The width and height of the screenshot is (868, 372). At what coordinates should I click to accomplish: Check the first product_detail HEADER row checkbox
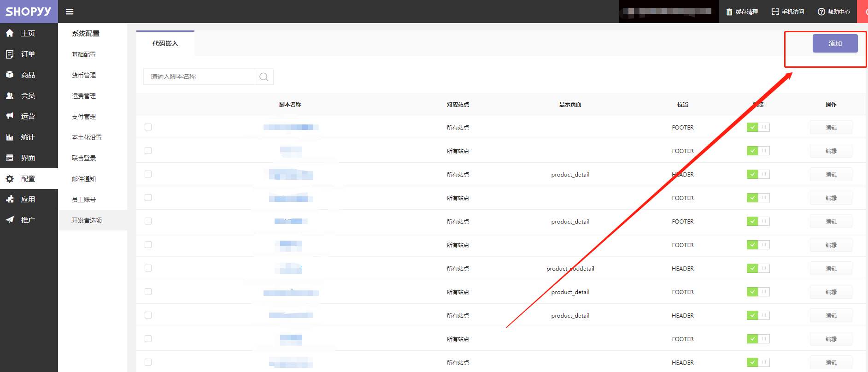click(148, 174)
